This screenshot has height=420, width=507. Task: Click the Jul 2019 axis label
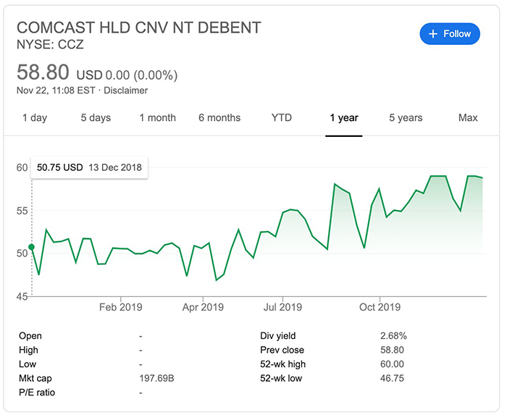pos(281,307)
